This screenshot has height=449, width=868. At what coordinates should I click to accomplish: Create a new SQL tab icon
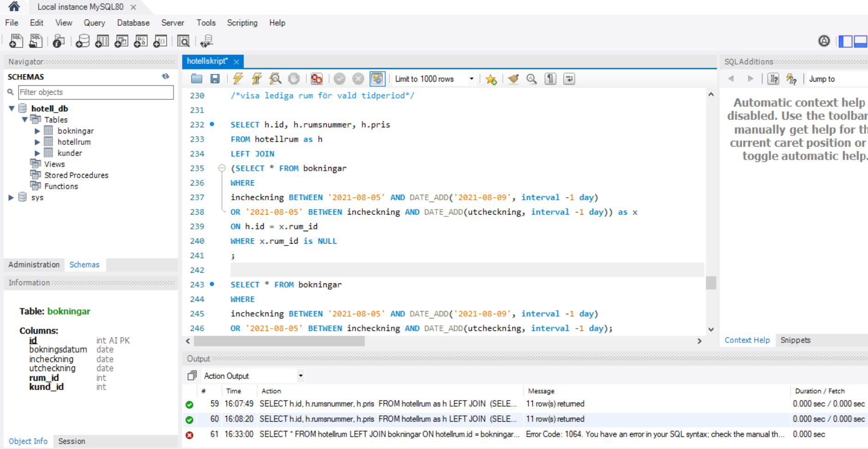[16, 41]
